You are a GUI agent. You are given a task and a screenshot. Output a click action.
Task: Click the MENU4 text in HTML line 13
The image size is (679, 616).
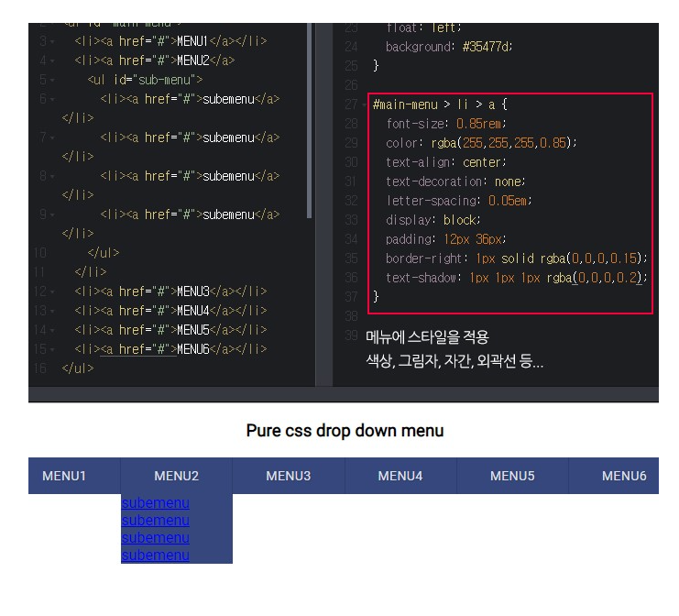click(x=193, y=310)
